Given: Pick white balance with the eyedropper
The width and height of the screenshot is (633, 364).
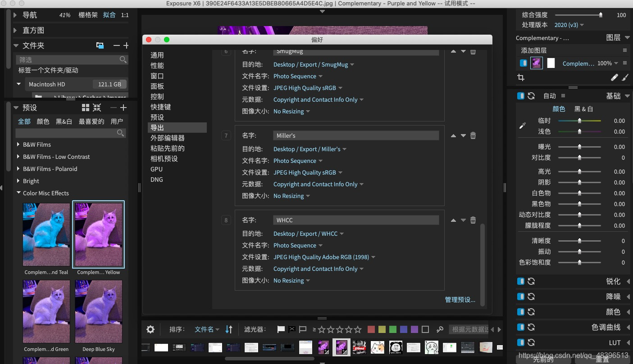Looking at the screenshot, I should point(523,126).
